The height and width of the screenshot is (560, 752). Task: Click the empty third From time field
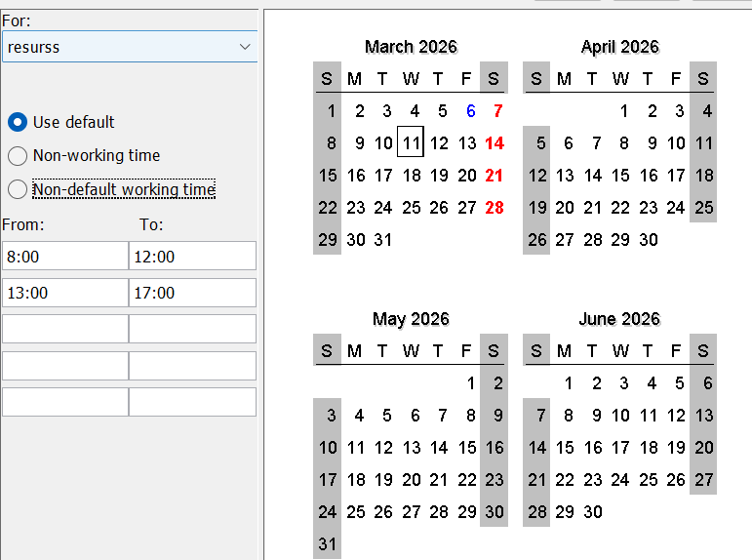65,329
